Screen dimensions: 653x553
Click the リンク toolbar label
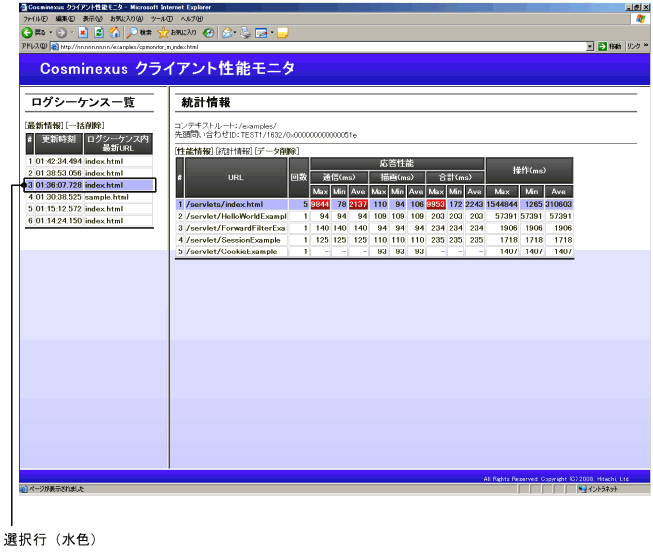(x=634, y=46)
